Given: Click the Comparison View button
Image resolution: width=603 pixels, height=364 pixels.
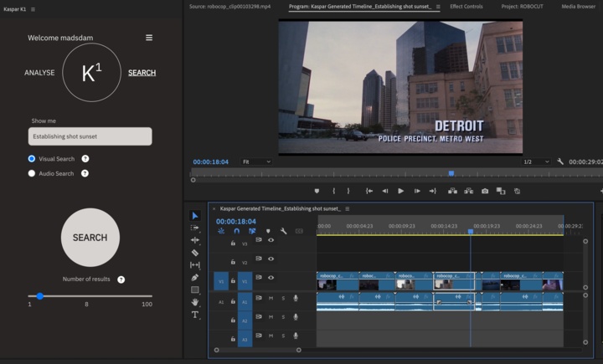Looking at the screenshot, I should [501, 191].
